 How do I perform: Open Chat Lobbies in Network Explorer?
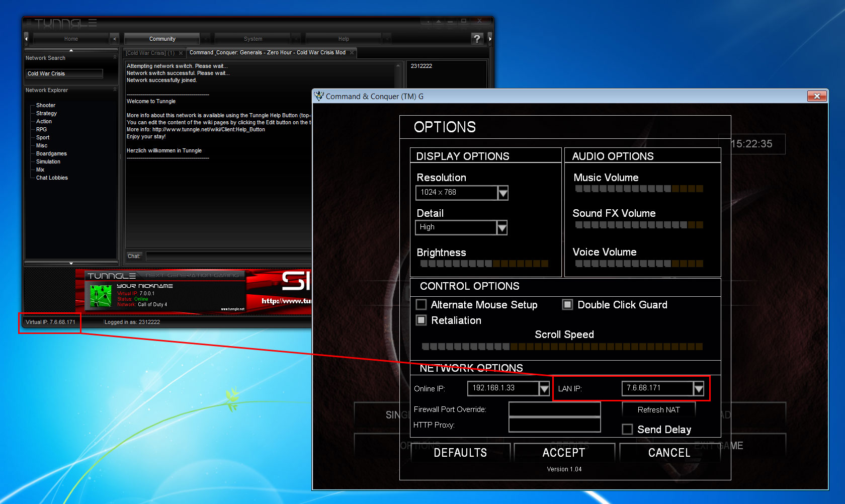[x=52, y=178]
